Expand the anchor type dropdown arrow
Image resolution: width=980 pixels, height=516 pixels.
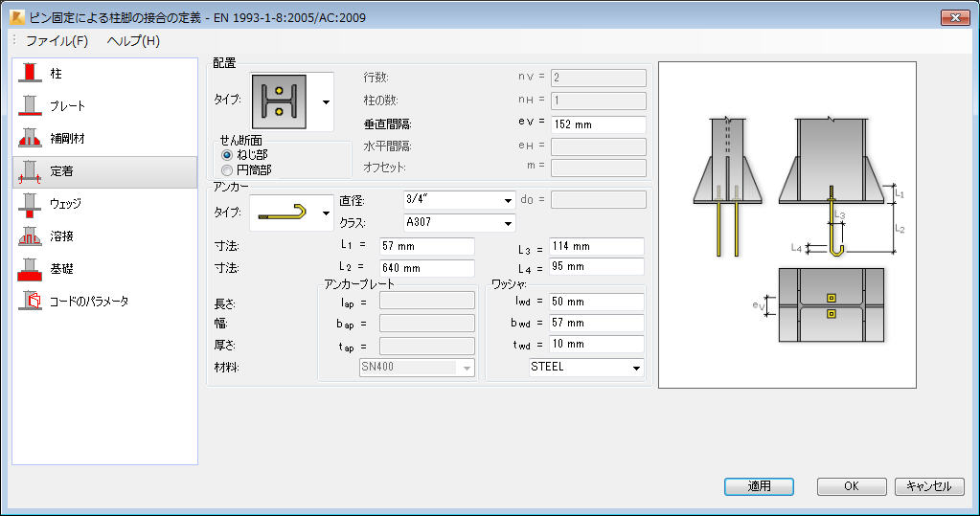(x=326, y=213)
